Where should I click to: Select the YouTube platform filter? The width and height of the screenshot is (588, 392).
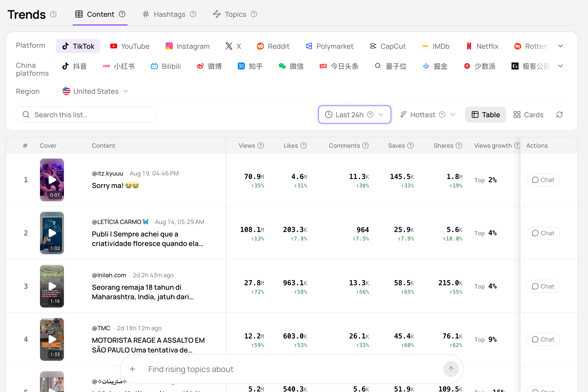[x=130, y=46]
